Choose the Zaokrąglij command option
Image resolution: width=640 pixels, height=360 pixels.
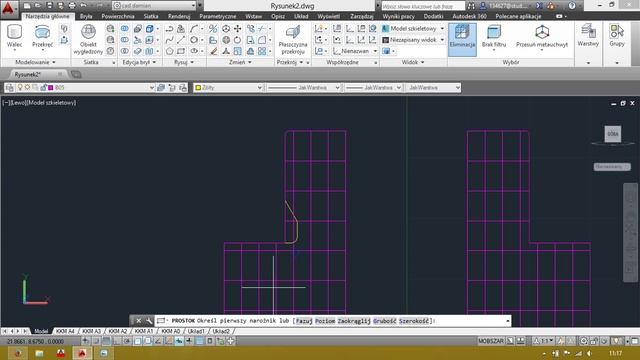[354, 321]
